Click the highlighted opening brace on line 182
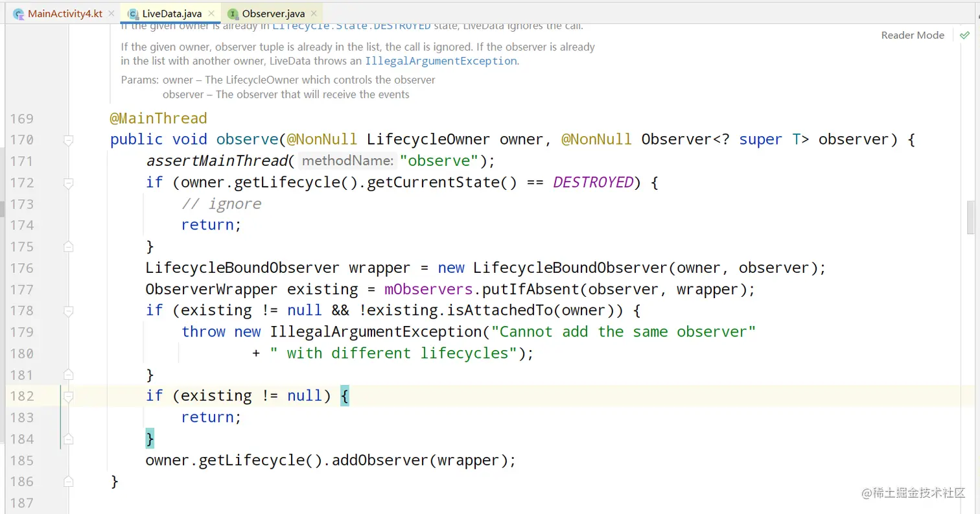 [344, 395]
